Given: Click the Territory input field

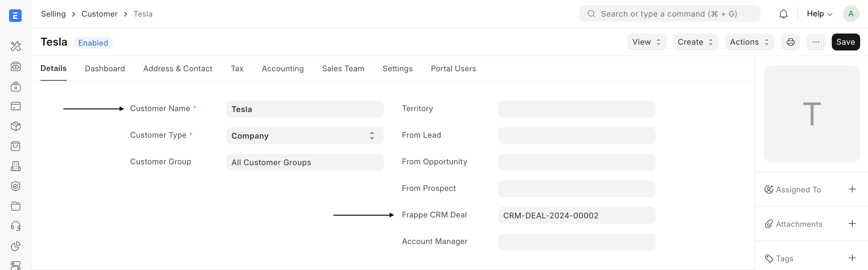Looking at the screenshot, I should [x=576, y=109].
